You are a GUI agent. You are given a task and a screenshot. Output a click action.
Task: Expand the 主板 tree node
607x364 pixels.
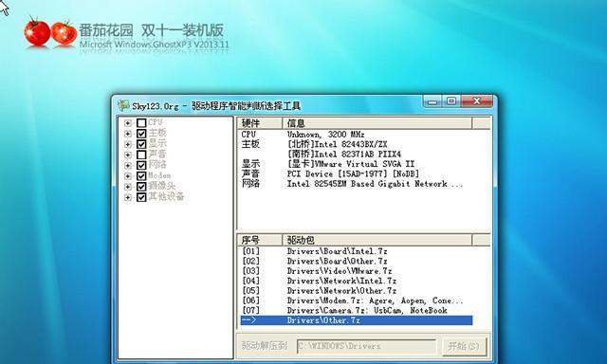(127, 134)
